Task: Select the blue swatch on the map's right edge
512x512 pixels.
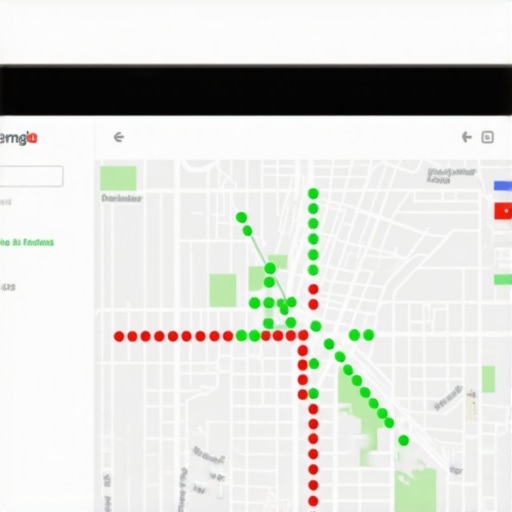Action: click(503, 186)
